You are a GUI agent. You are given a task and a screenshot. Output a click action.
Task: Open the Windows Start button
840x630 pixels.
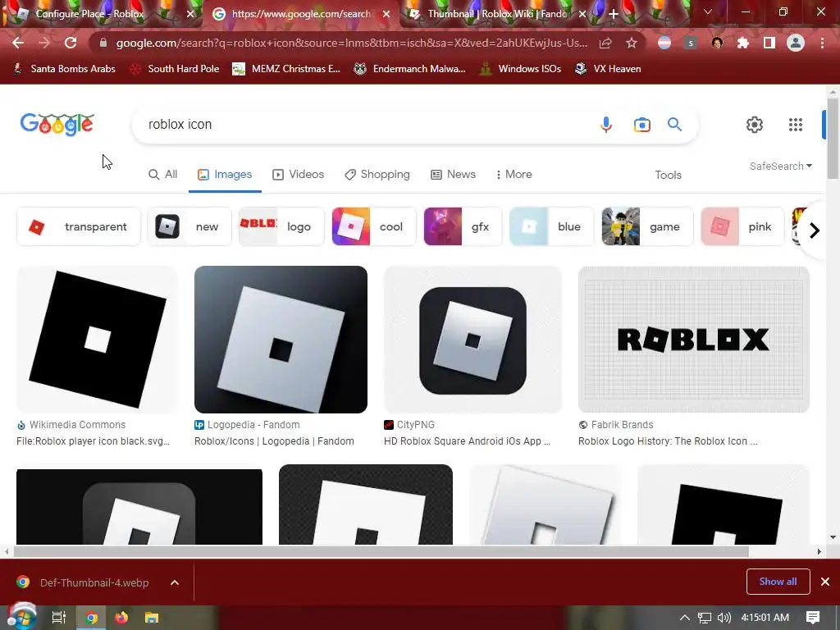point(22,617)
